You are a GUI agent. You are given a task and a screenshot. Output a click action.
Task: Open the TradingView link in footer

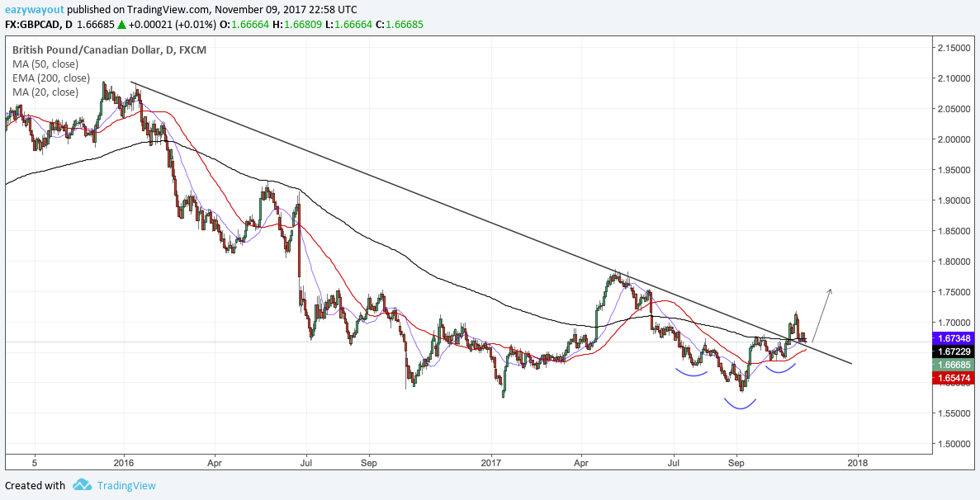click(x=125, y=485)
